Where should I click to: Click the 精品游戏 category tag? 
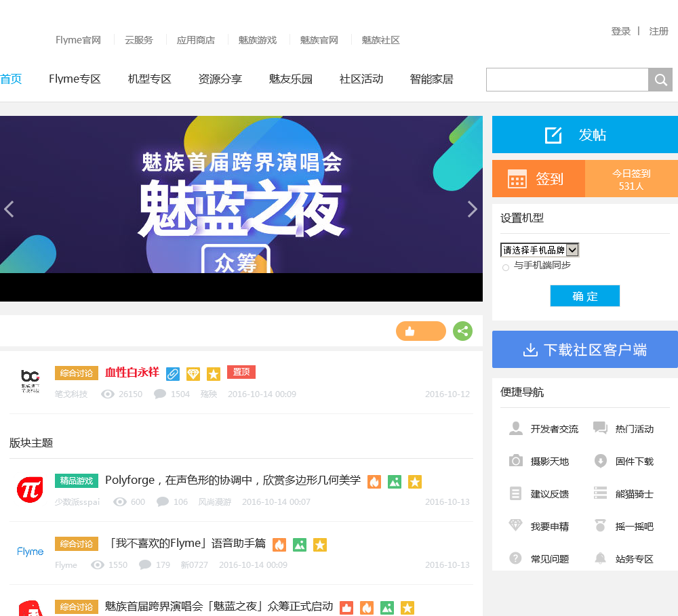point(77,480)
